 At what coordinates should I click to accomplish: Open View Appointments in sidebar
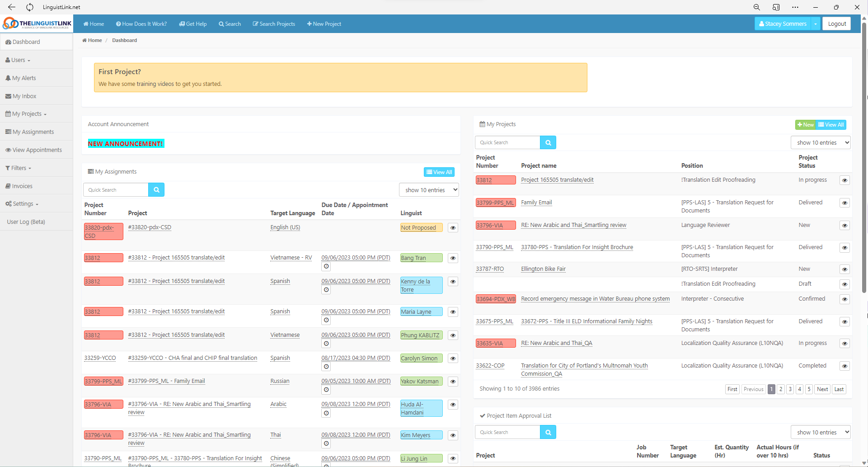pos(36,150)
